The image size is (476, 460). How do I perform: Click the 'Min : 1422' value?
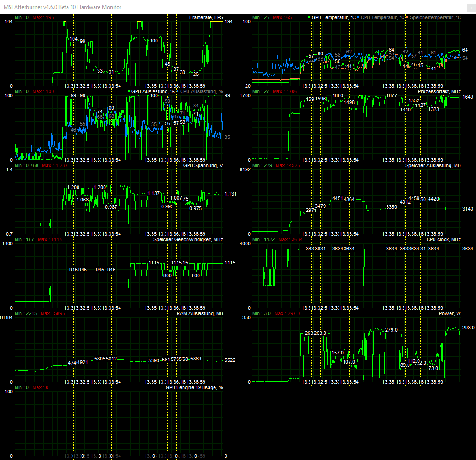(x=263, y=239)
